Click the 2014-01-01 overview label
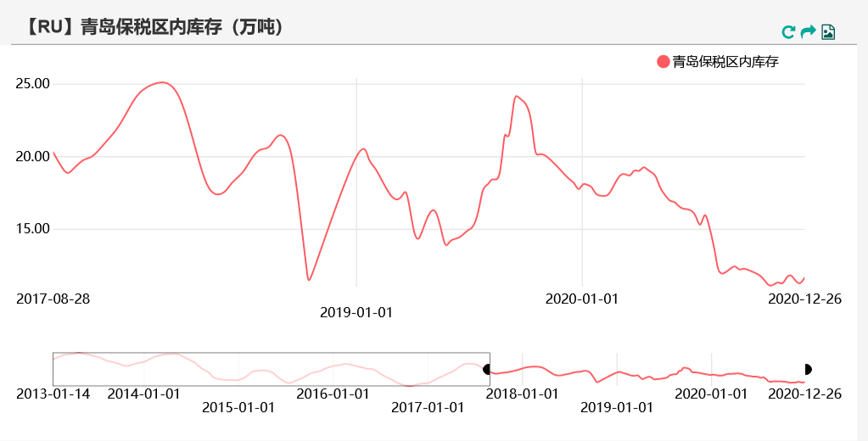Screen dimensions: 868x441 pyautogui.click(x=144, y=394)
